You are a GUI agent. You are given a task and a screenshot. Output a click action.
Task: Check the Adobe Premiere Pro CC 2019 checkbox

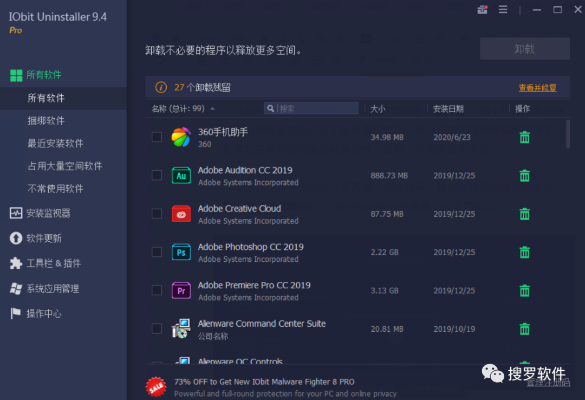pyautogui.click(x=157, y=290)
